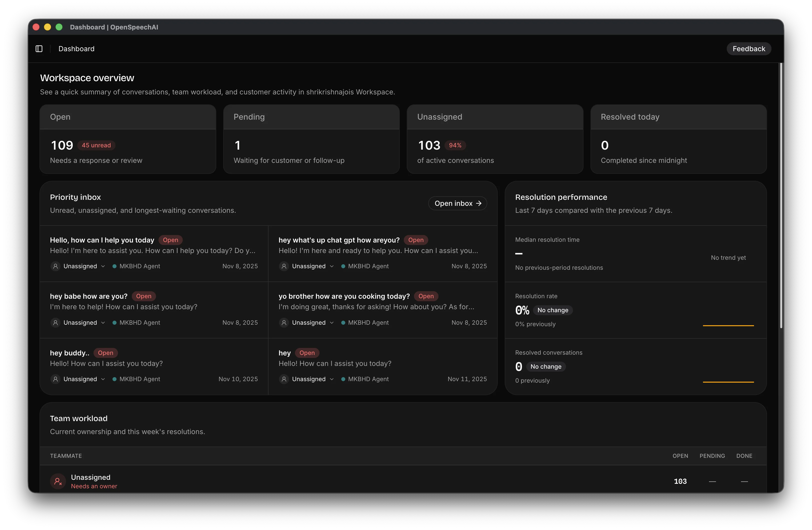
Task: Click the Resolved conversations trend sparkline
Action: pyautogui.click(x=728, y=382)
